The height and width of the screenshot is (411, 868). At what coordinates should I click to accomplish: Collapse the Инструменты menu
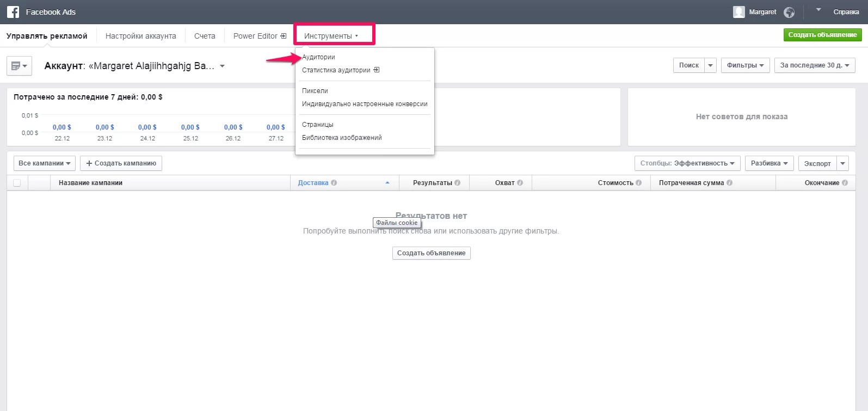[x=331, y=36]
